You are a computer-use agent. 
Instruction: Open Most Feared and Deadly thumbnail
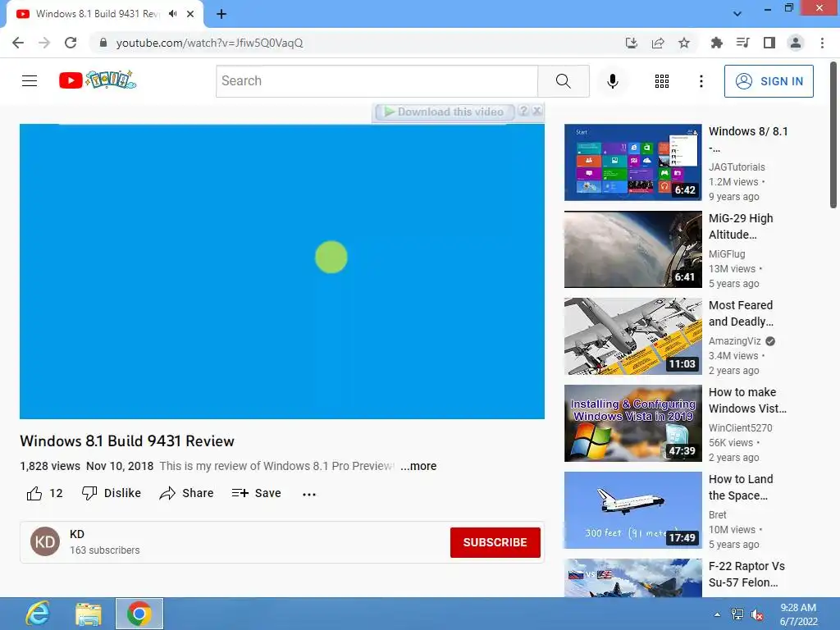(x=632, y=336)
